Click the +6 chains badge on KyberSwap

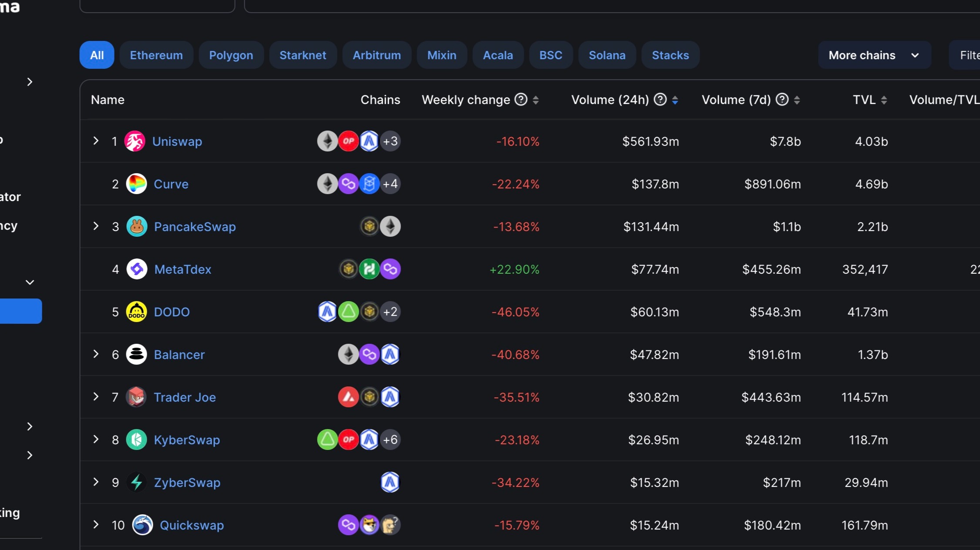pyautogui.click(x=390, y=440)
